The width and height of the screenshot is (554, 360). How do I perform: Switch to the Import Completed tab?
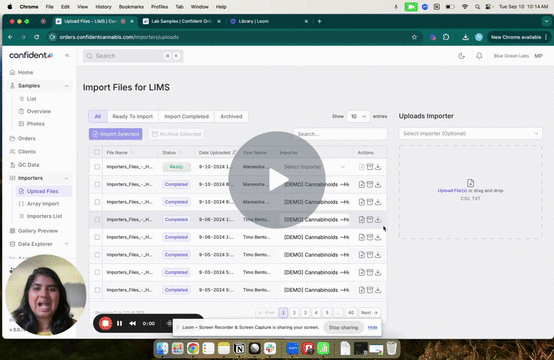(187, 116)
